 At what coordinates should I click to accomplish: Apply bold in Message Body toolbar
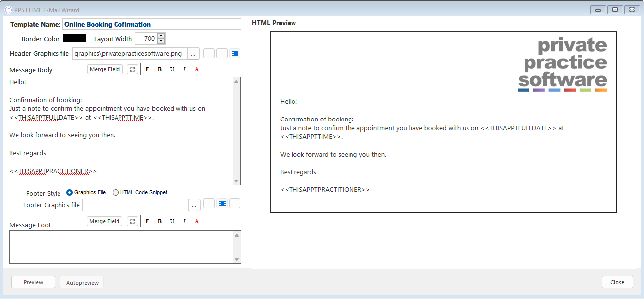pos(160,69)
